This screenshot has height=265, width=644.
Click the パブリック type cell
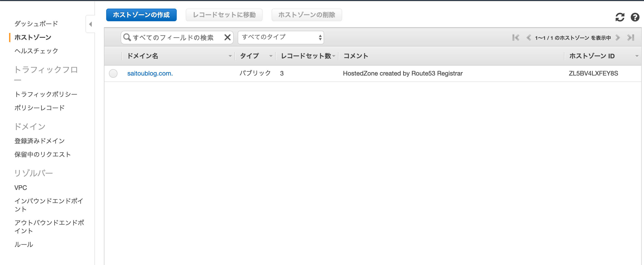tap(255, 73)
